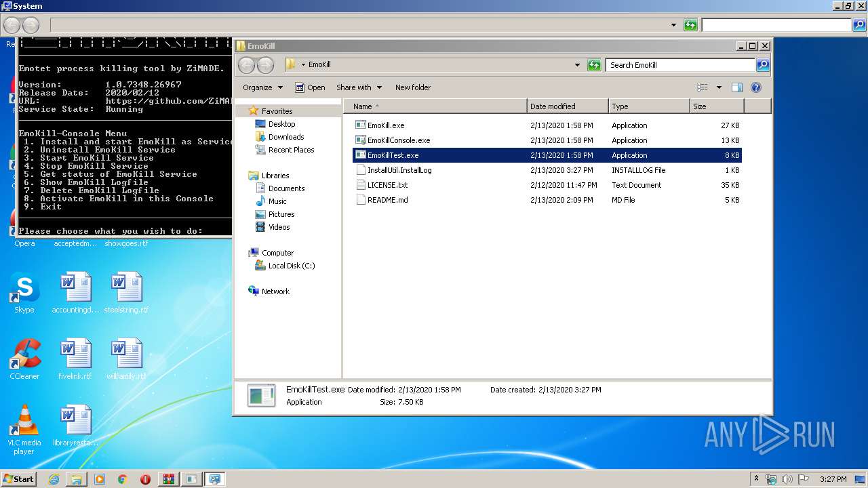
Task: Open willfamily.rtf document on desktop
Action: tap(126, 360)
